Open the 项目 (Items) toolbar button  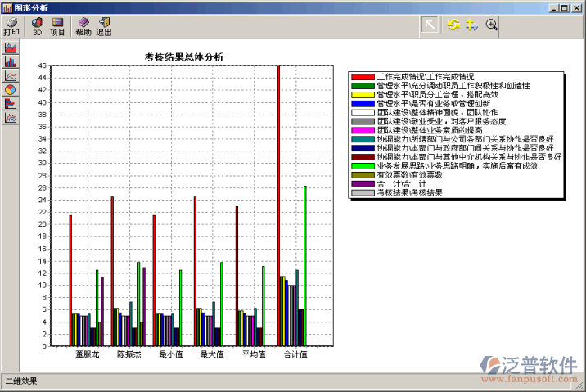tap(57, 26)
